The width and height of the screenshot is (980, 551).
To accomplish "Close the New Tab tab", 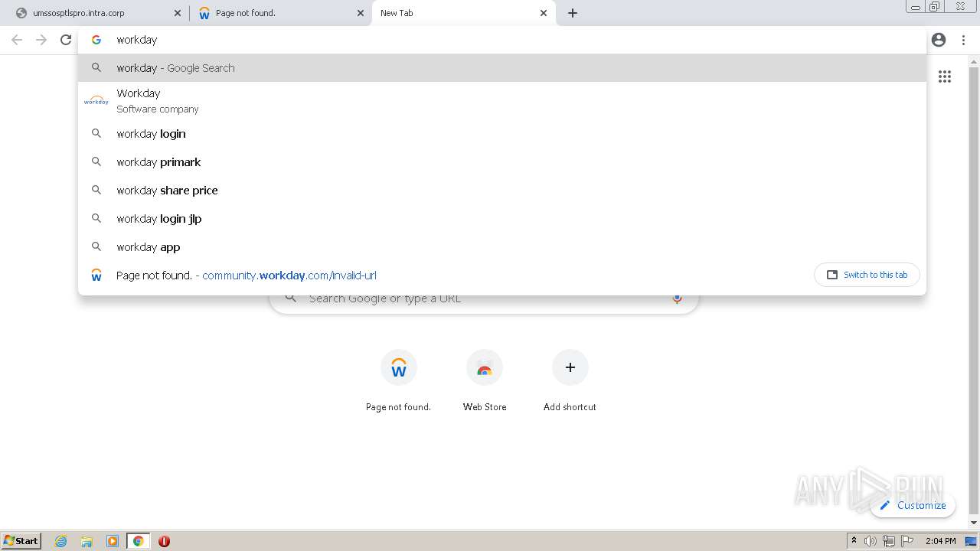I will [544, 13].
